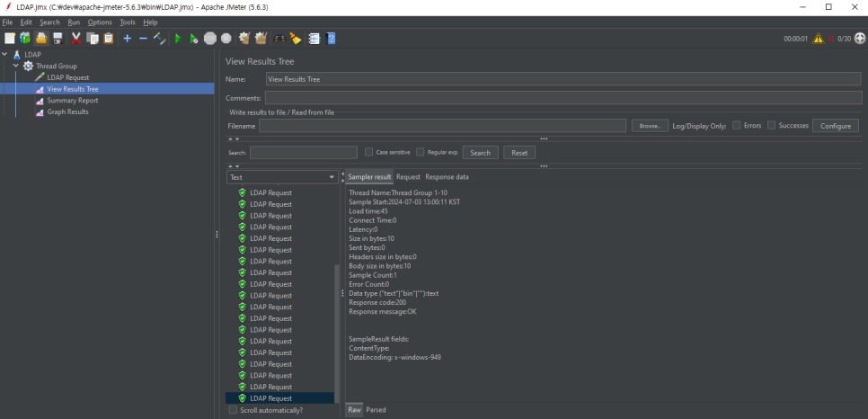
Task: Click the results list vertical scrollbar
Action: point(337,333)
